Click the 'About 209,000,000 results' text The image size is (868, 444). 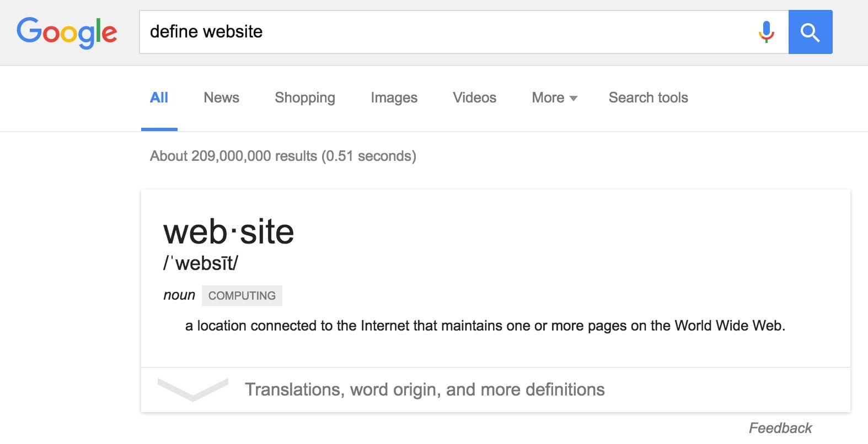point(283,156)
